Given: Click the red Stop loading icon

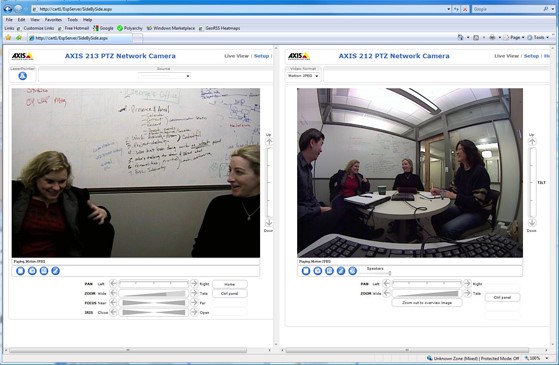Looking at the screenshot, I should pos(465,9).
